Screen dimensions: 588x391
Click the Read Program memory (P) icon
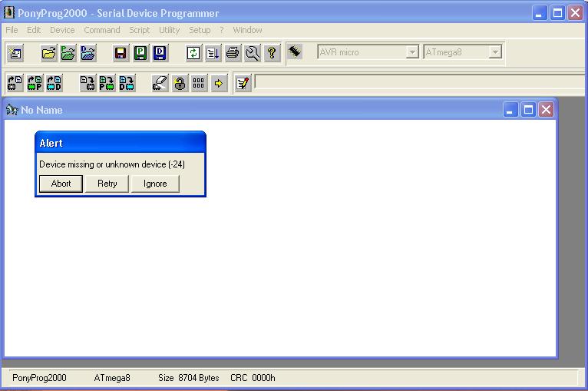tap(35, 83)
